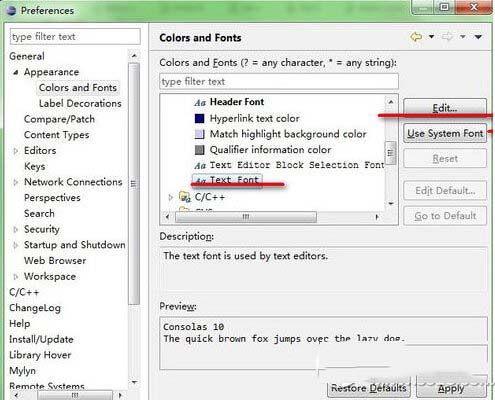Click the back navigation arrow icon
Viewport: 495px width, 400px height.
(416, 36)
